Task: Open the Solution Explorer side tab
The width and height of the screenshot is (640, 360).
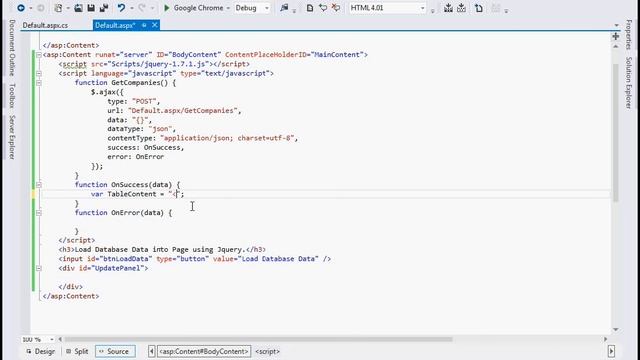Action: [x=629, y=83]
